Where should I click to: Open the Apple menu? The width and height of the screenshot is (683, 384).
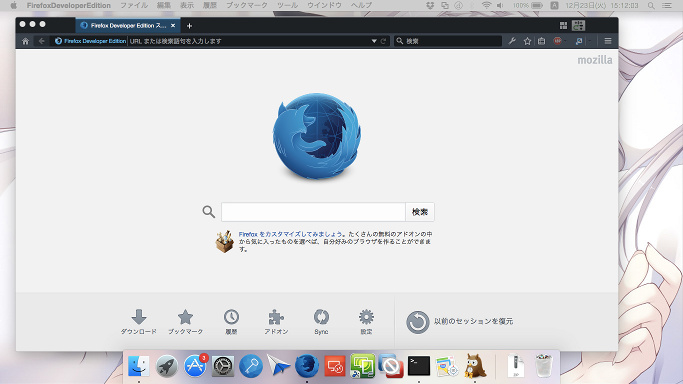(13, 5)
